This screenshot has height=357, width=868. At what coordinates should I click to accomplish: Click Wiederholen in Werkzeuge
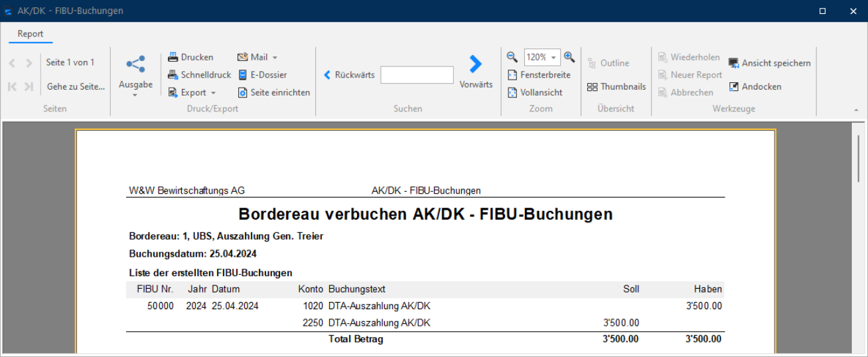pos(689,57)
